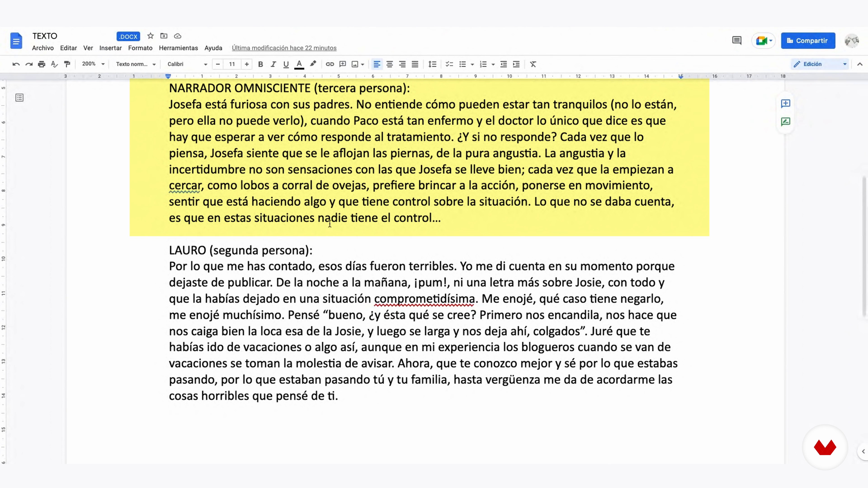This screenshot has width=868, height=488.
Task: Click the Redo arrow icon
Action: pos(29,64)
